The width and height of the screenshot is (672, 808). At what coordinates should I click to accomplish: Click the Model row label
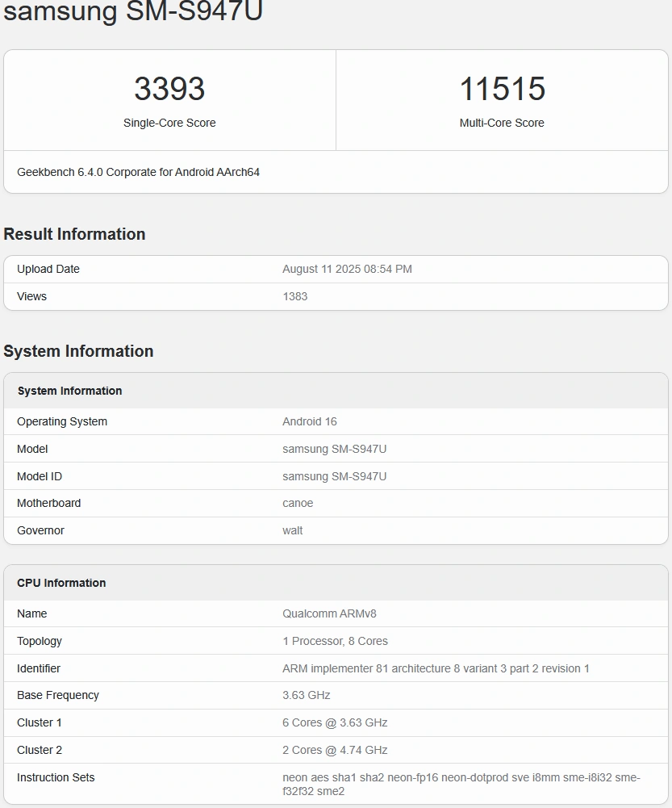[32, 449]
